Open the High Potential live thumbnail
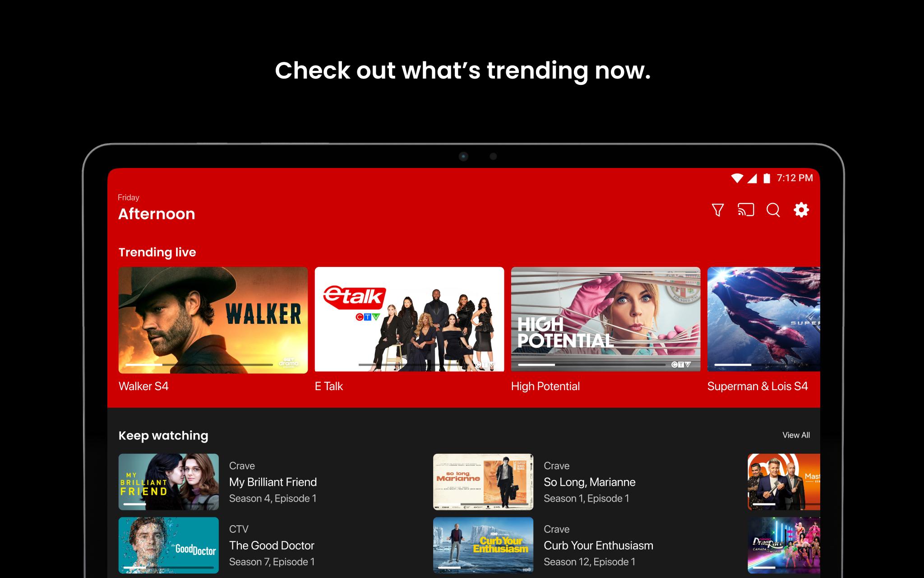The height and width of the screenshot is (578, 924). click(605, 319)
